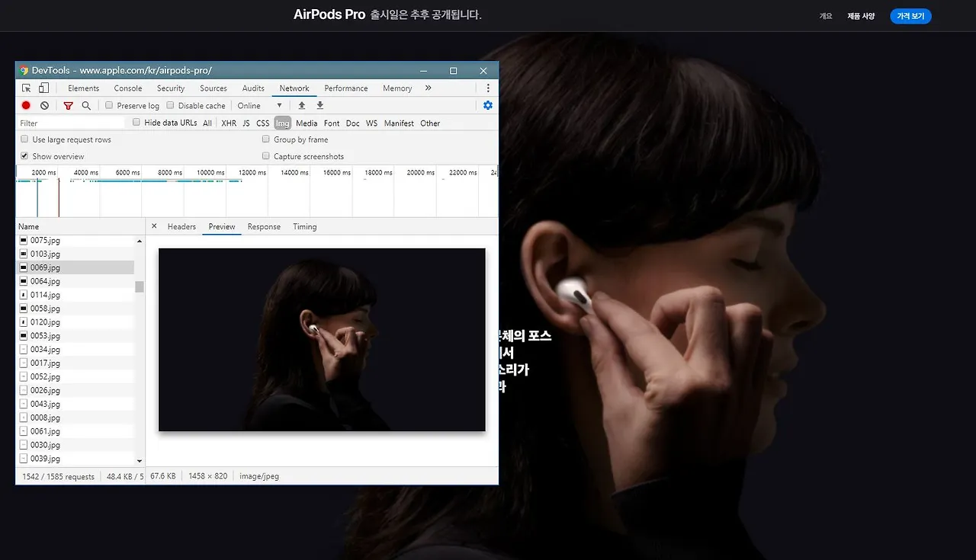
Task: Uncheck the Show overview checkbox
Action: click(x=24, y=156)
